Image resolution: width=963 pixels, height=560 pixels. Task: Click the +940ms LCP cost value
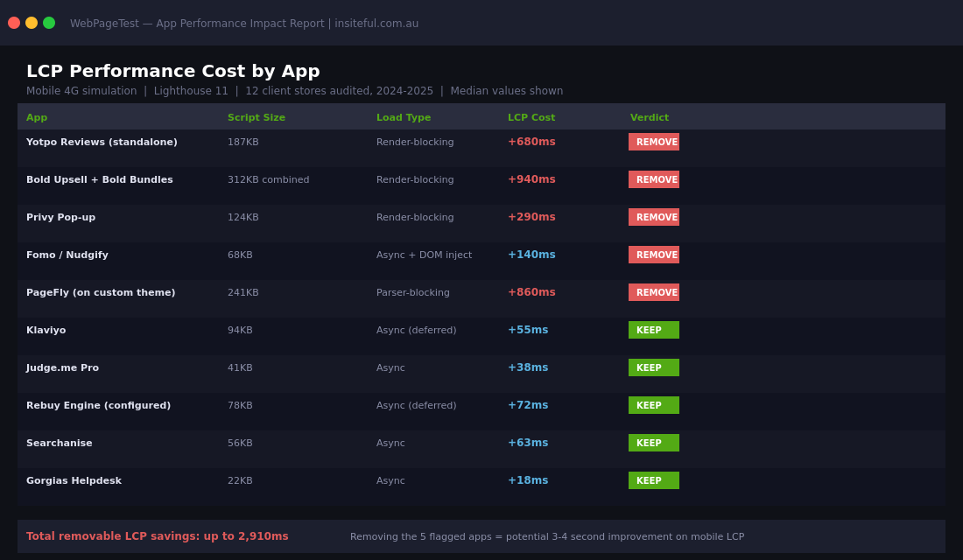531,179
